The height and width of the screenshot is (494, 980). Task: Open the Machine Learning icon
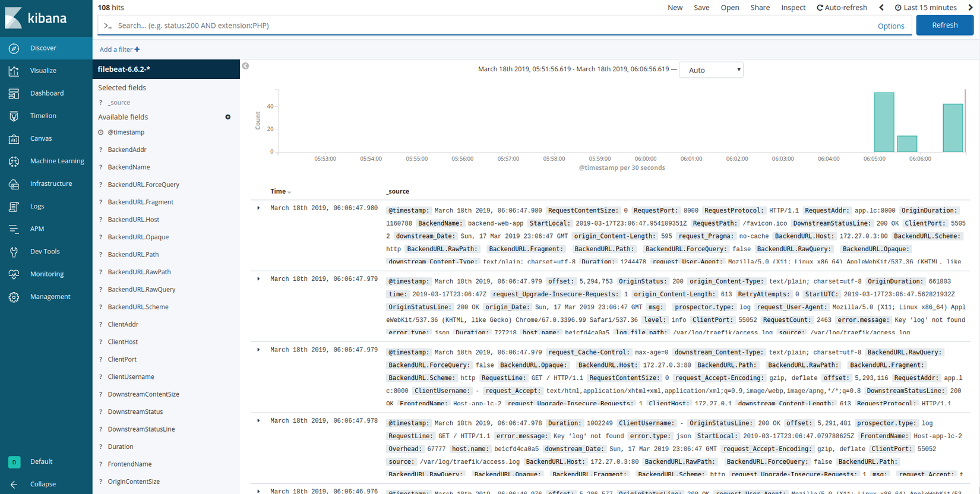coord(14,161)
